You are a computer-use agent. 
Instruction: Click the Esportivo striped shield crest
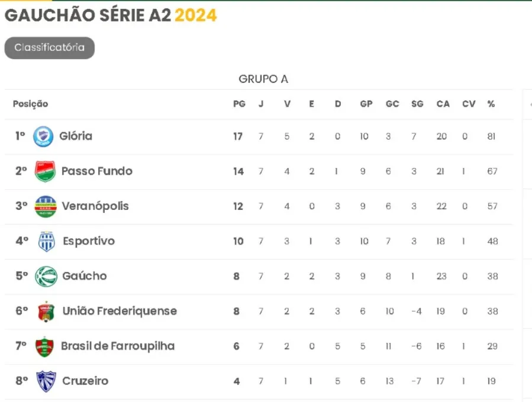pos(47,241)
